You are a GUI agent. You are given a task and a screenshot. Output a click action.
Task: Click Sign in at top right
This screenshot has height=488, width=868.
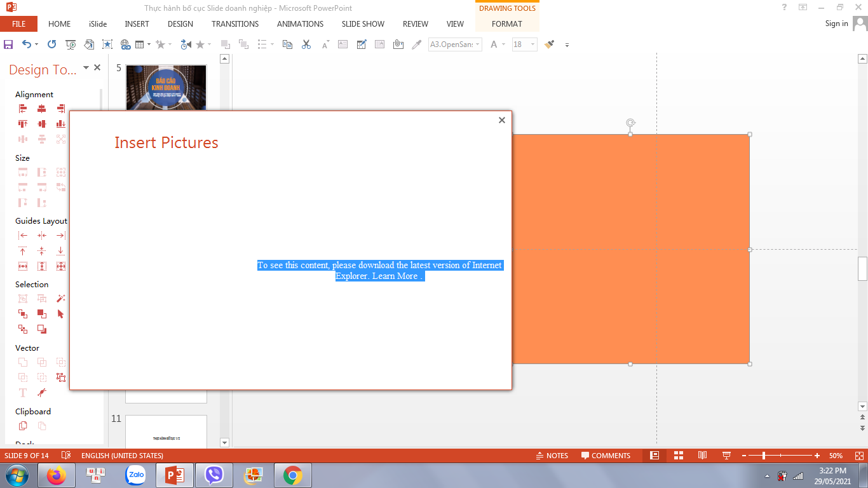click(836, 24)
